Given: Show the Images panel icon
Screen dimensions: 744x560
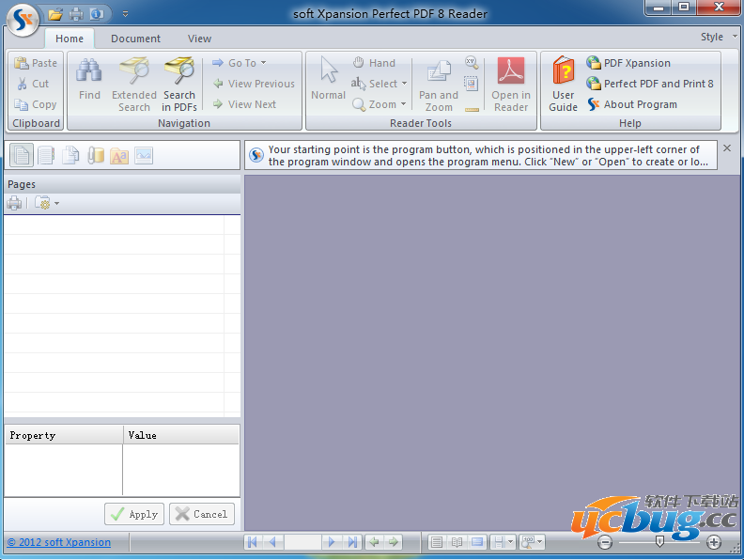Looking at the screenshot, I should (x=144, y=156).
